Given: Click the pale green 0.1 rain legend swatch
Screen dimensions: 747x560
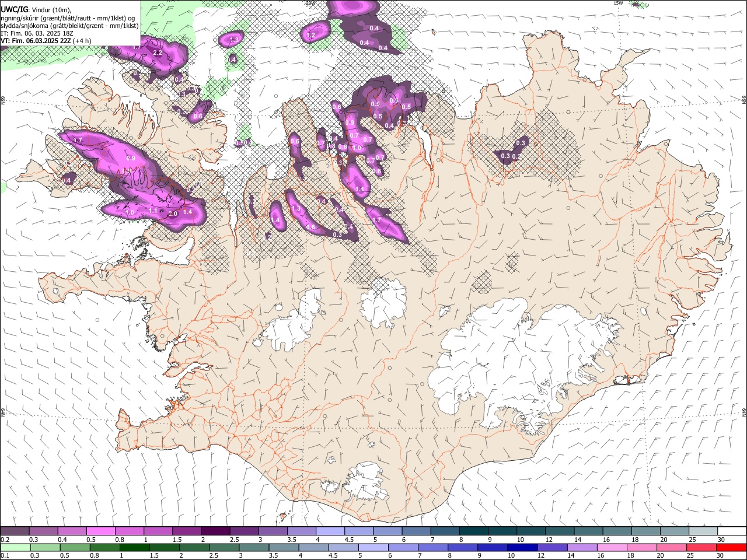Looking at the screenshot, I should 15,547.
